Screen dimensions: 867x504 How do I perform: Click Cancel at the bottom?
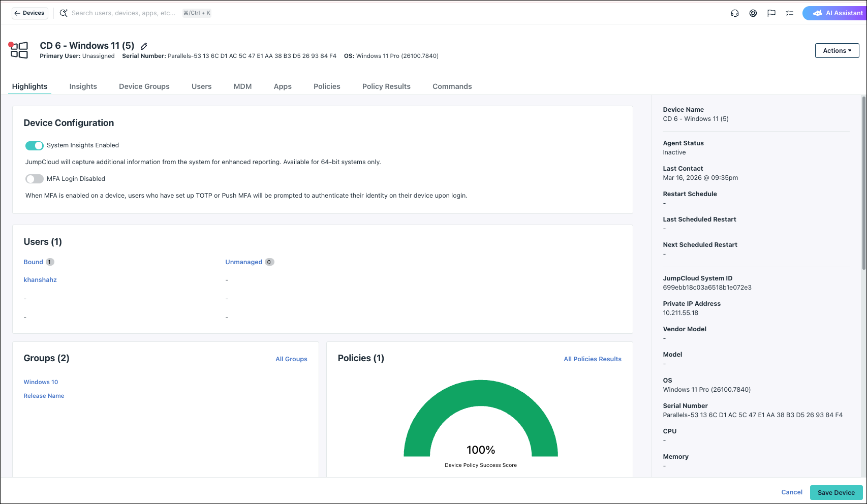(792, 492)
